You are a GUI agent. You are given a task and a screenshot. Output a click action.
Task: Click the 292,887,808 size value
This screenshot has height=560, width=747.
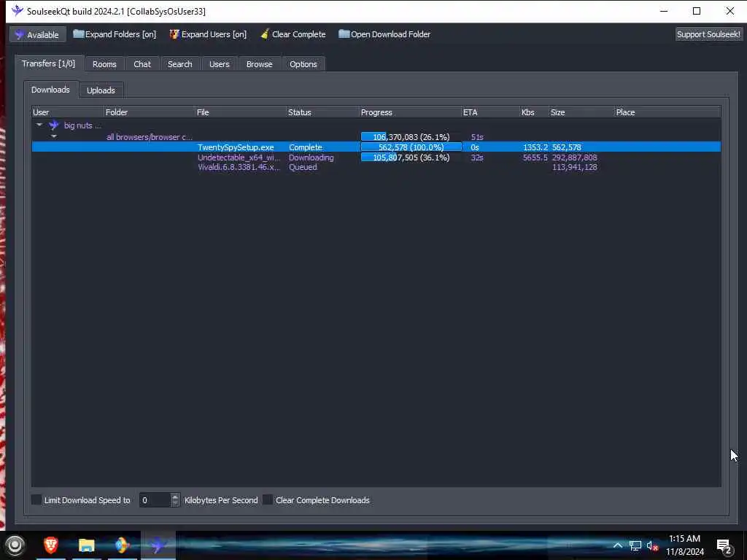tap(574, 157)
